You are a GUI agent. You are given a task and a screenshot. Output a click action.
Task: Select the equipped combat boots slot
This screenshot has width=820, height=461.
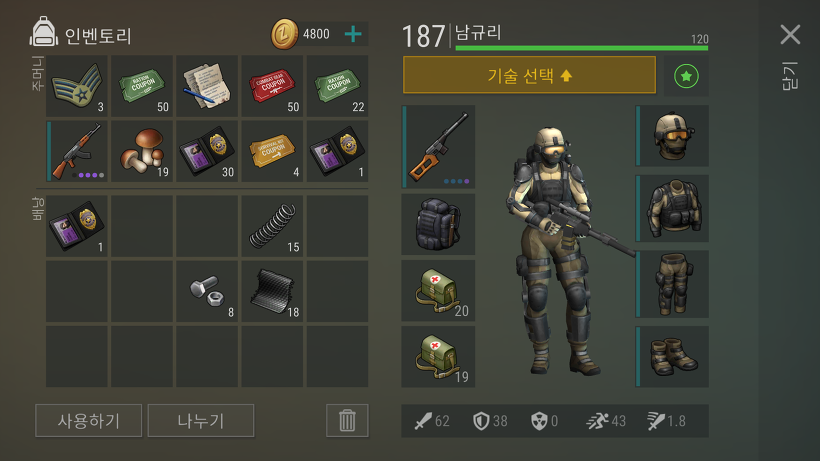coord(672,357)
